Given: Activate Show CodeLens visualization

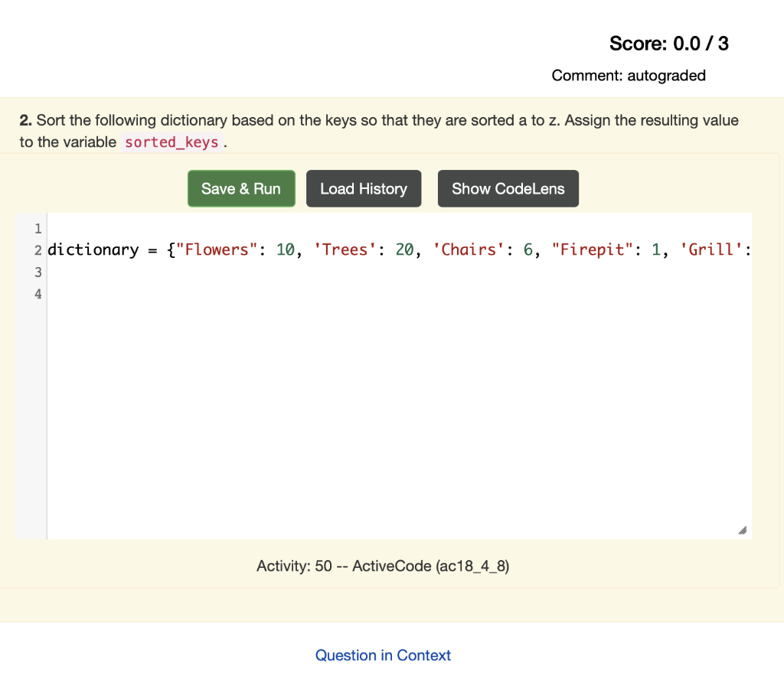Looking at the screenshot, I should 508,188.
